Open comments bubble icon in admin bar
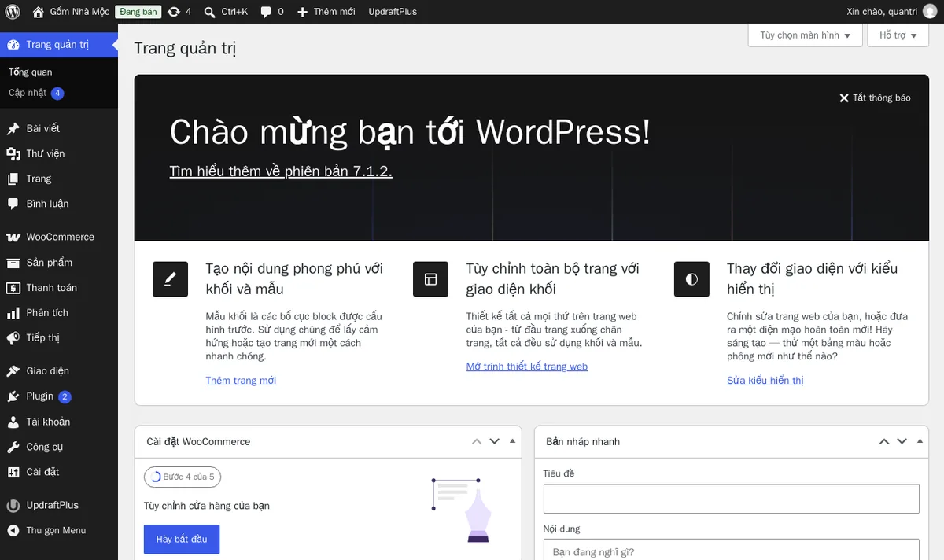 point(266,12)
